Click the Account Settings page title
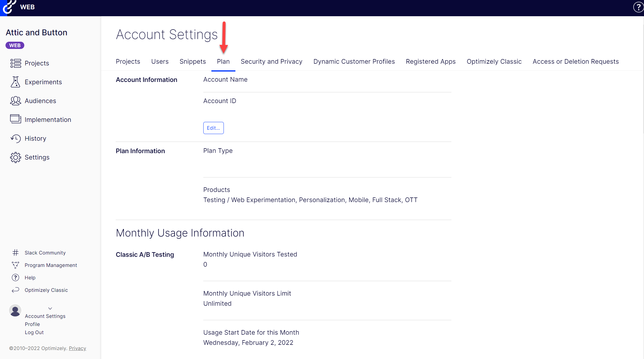The image size is (644, 359). coord(167,34)
